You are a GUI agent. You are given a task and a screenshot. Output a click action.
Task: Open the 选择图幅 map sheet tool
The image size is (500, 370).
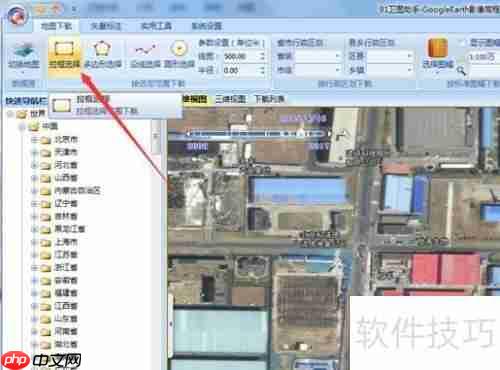[438, 53]
